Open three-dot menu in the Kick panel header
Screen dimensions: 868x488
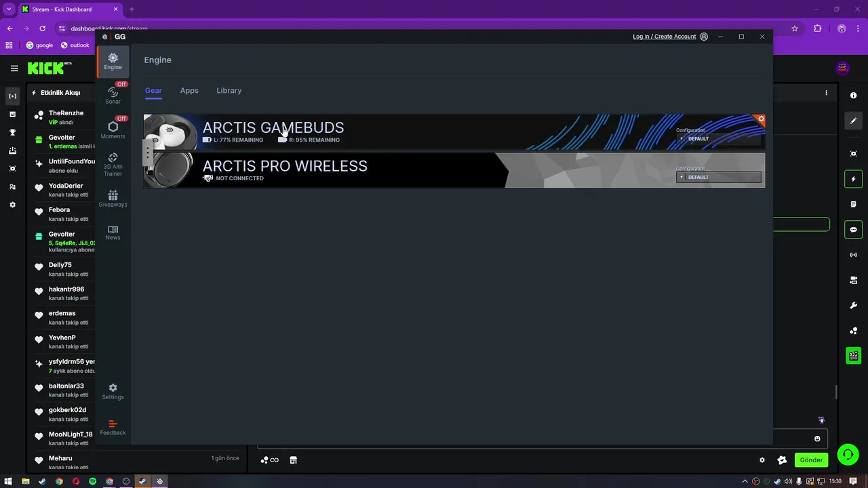[x=826, y=93]
